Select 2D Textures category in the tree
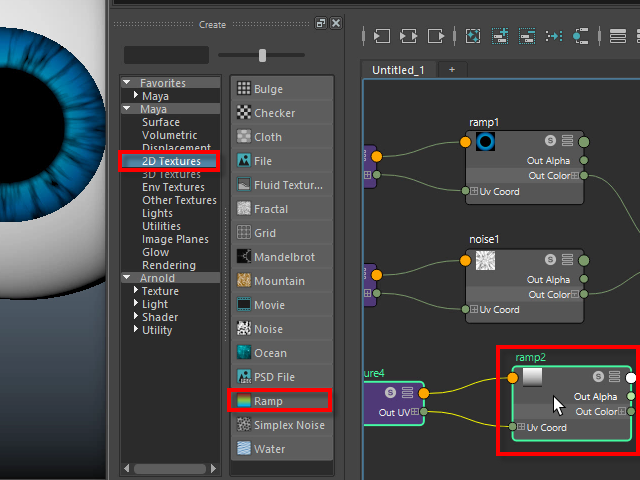Screen dimensions: 640x480 tap(171, 161)
